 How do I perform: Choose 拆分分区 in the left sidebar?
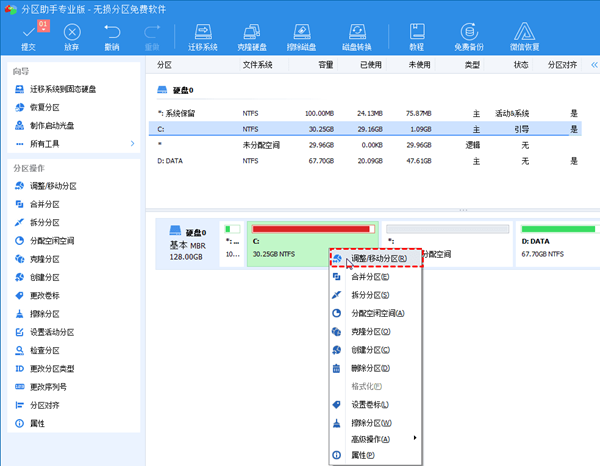point(37,223)
